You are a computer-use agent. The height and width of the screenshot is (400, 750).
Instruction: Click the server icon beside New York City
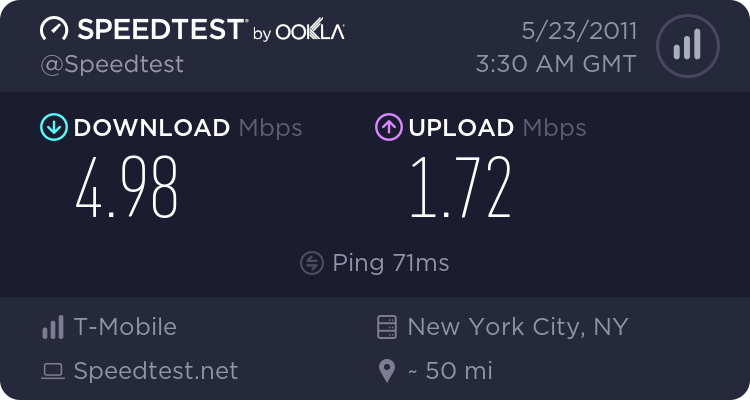(x=387, y=327)
